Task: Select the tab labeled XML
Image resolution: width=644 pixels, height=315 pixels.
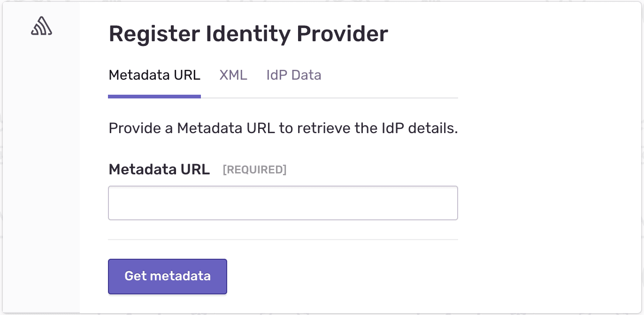Action: (x=233, y=75)
